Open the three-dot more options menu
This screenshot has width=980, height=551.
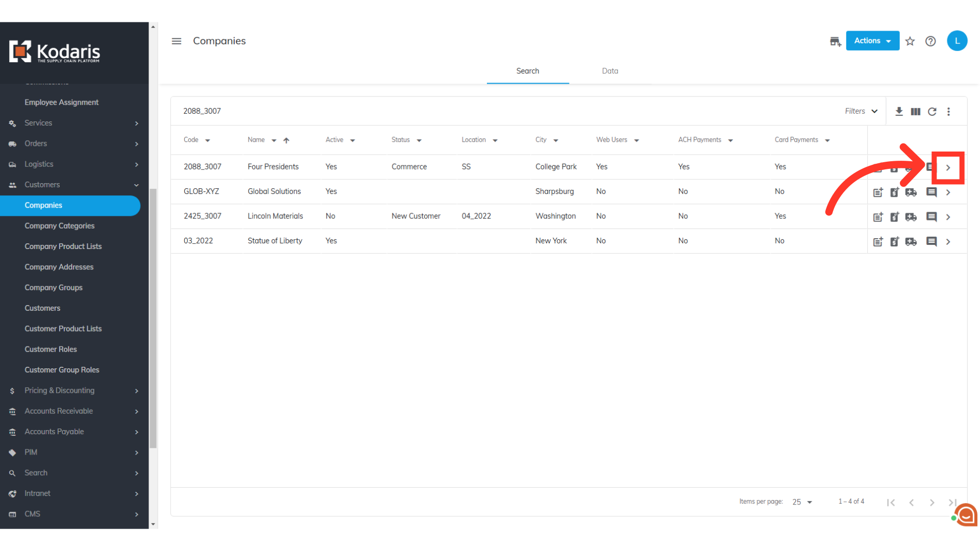pos(949,111)
